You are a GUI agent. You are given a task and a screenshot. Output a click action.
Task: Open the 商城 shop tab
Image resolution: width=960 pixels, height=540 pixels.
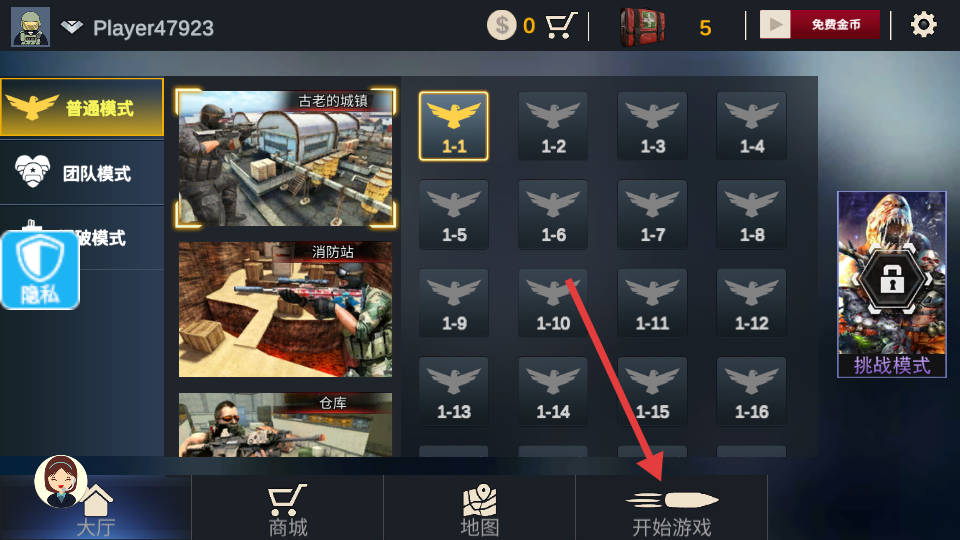pos(288,508)
